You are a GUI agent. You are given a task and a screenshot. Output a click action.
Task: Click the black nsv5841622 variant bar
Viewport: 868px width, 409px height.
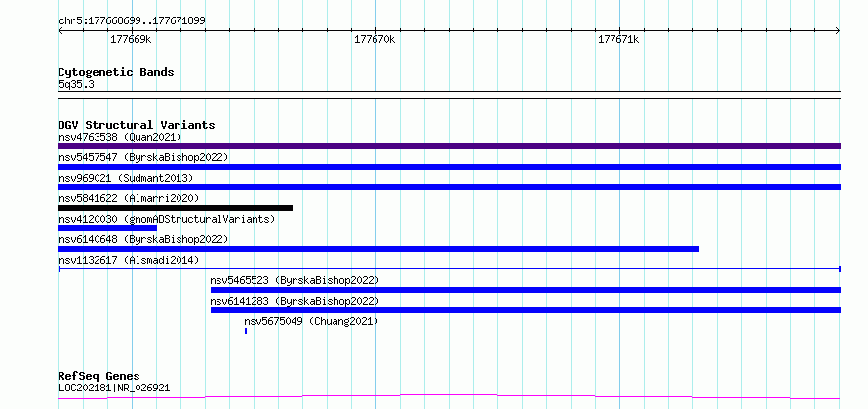tap(175, 208)
